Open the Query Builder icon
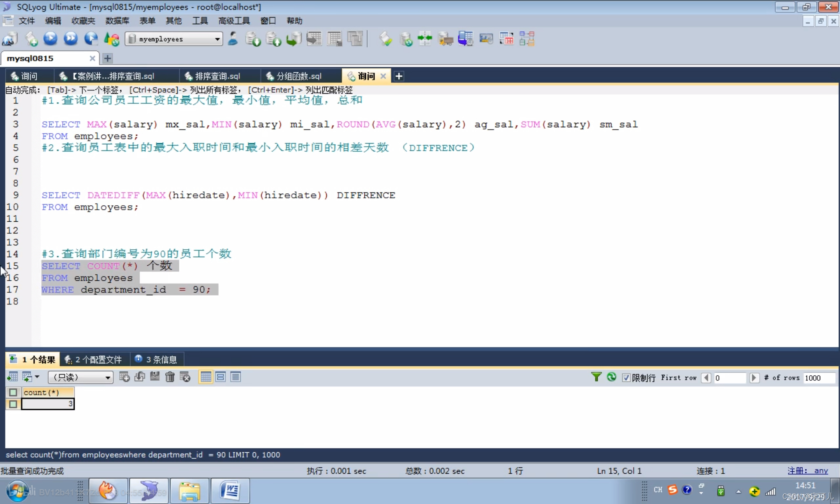The height and width of the screenshot is (504, 840). pyautogui.click(x=506, y=39)
